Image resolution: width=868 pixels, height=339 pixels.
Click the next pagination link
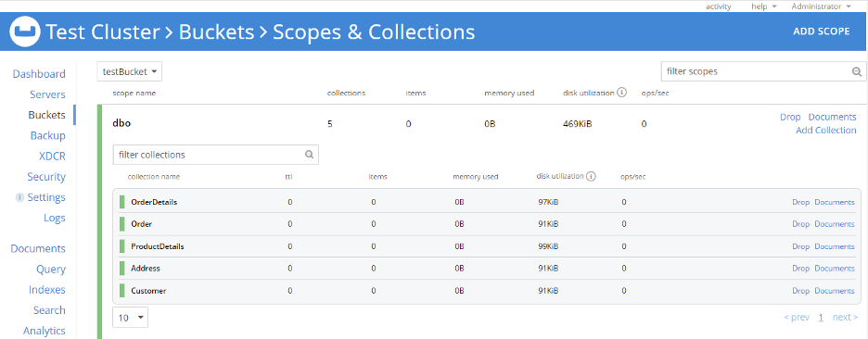tap(846, 318)
